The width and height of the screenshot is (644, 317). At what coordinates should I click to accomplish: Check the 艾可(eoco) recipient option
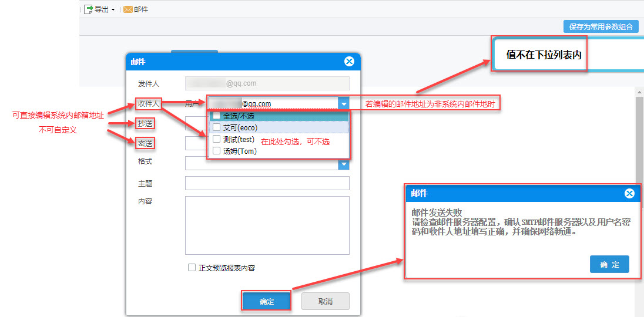tap(216, 127)
